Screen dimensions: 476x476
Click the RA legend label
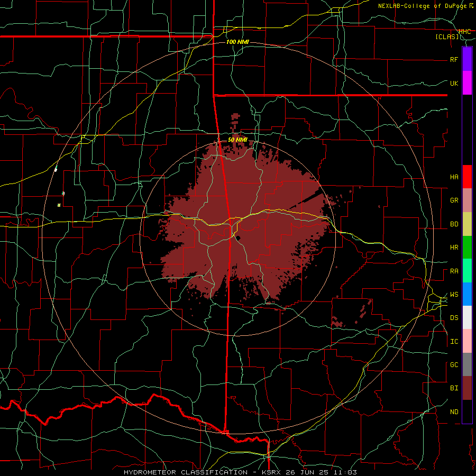454,271
